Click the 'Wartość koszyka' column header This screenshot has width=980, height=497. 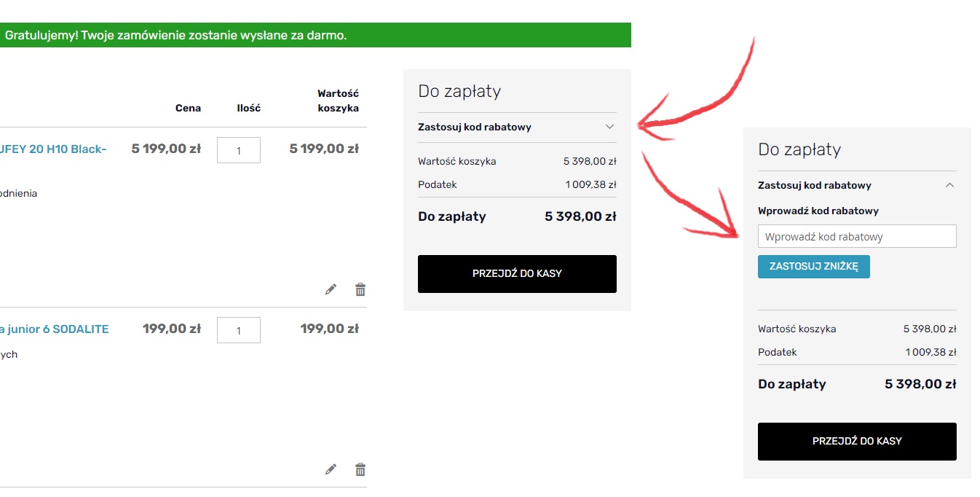338,101
